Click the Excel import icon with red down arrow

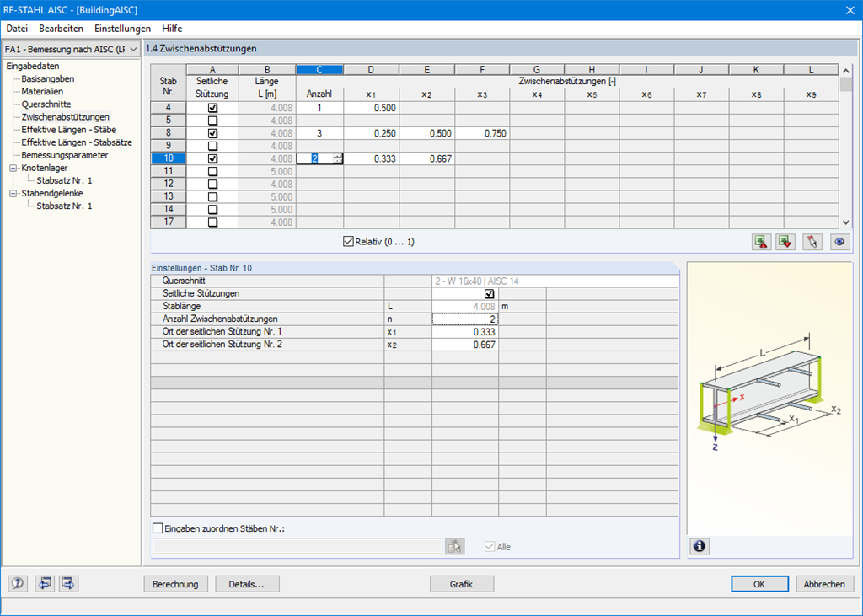point(785,242)
